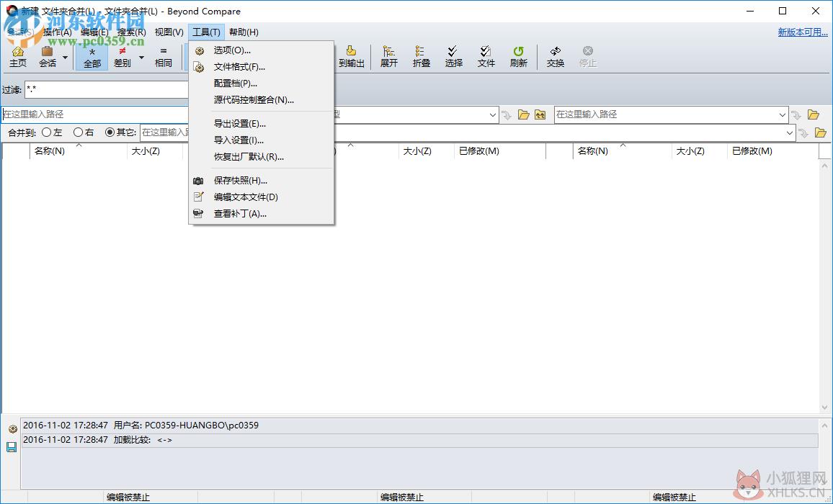Screen dimensions: 833x504
Task: Select the 加载比较 log entry row
Action: [419, 440]
